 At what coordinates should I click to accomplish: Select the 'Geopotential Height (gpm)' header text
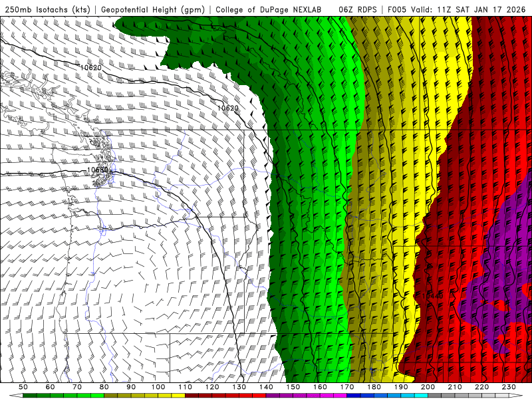pos(153,9)
